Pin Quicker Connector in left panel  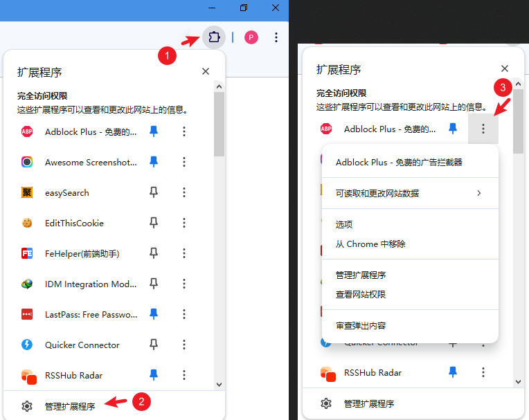pos(154,345)
